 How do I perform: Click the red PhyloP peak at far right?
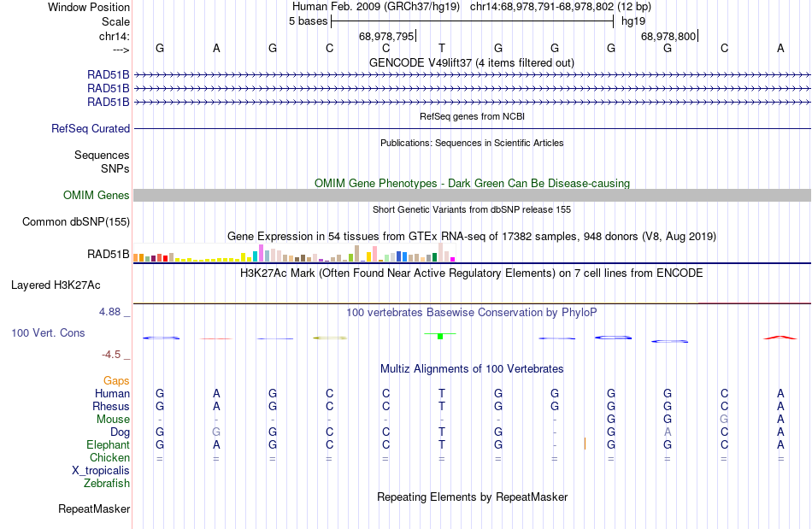point(780,338)
